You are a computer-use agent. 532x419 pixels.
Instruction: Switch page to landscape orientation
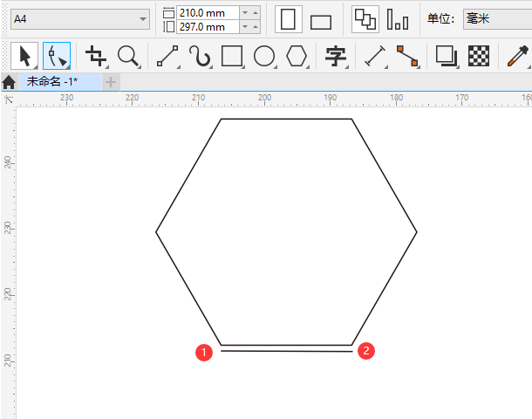coord(321,21)
